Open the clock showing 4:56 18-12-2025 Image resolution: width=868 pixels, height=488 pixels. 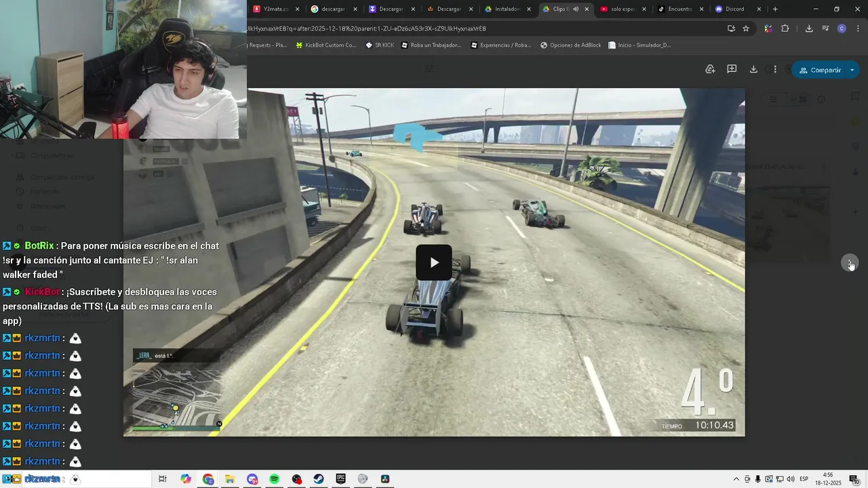(829, 479)
